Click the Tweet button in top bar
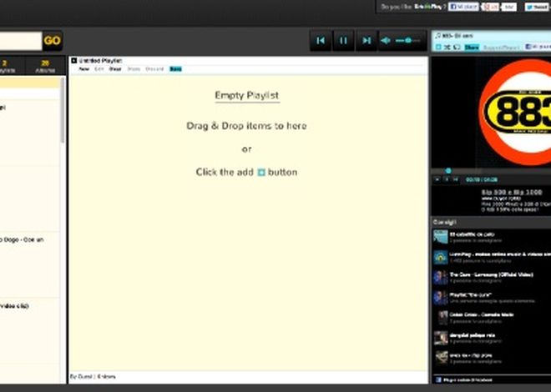 (538, 7)
